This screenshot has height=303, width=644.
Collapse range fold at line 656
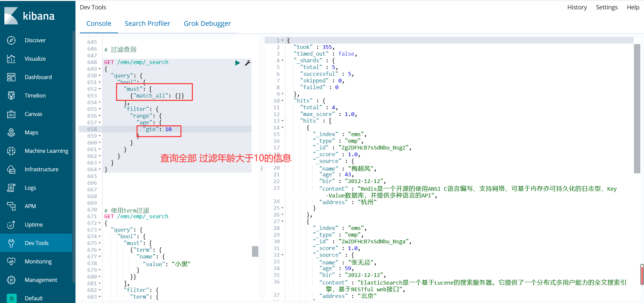point(100,116)
